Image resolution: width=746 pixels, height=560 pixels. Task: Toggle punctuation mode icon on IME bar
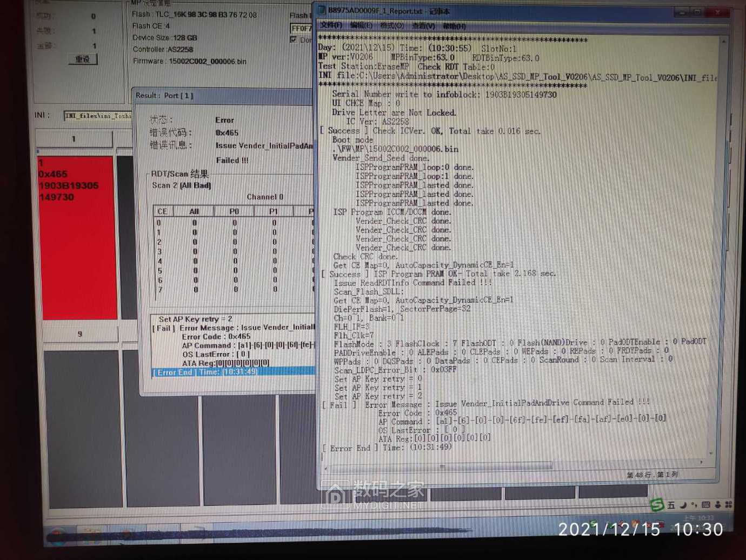click(694, 505)
